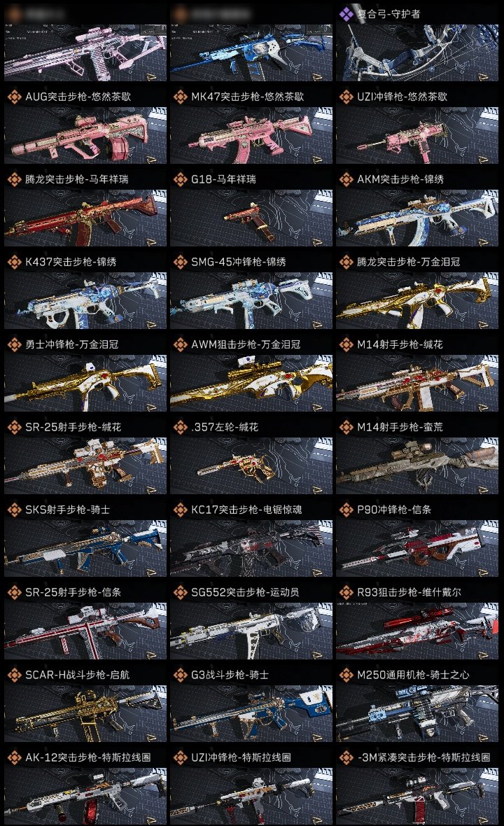Select the SKS射手步枪-骑士 weapon image
This screenshot has width=504, height=826.
click(85, 549)
